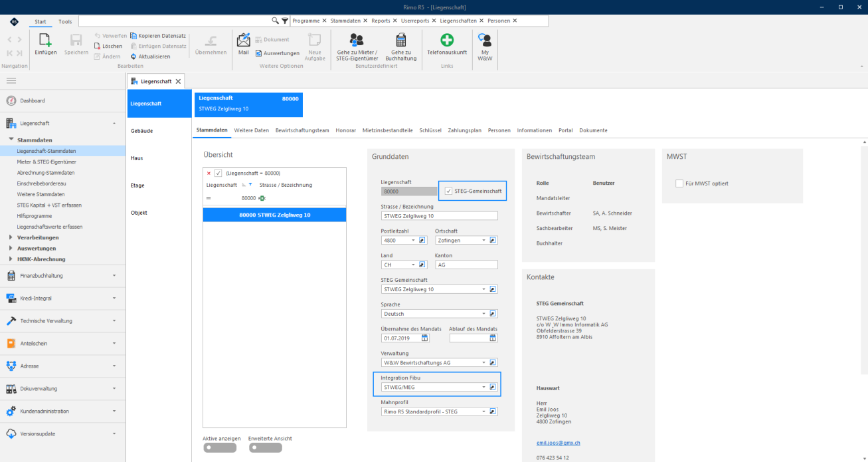
Task: Expand Auswertungen tree node
Action: pyautogui.click(x=11, y=248)
